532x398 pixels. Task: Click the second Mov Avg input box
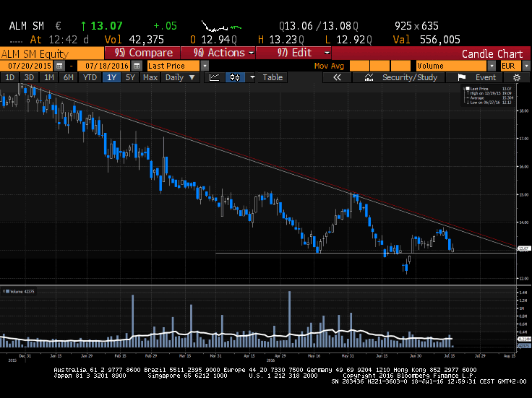pos(380,66)
